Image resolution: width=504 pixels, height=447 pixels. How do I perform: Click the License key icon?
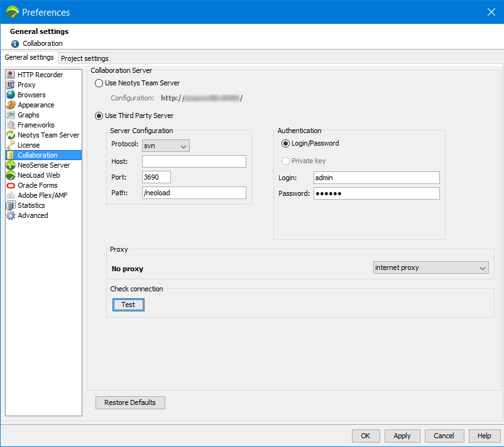pos(11,145)
